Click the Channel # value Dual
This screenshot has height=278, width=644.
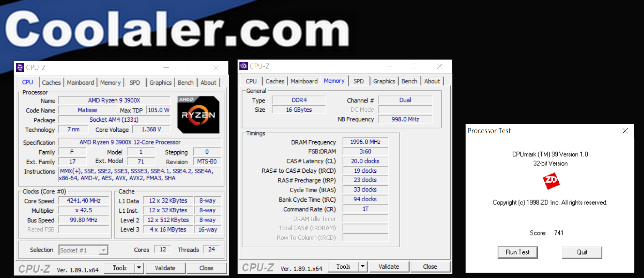coord(405,100)
